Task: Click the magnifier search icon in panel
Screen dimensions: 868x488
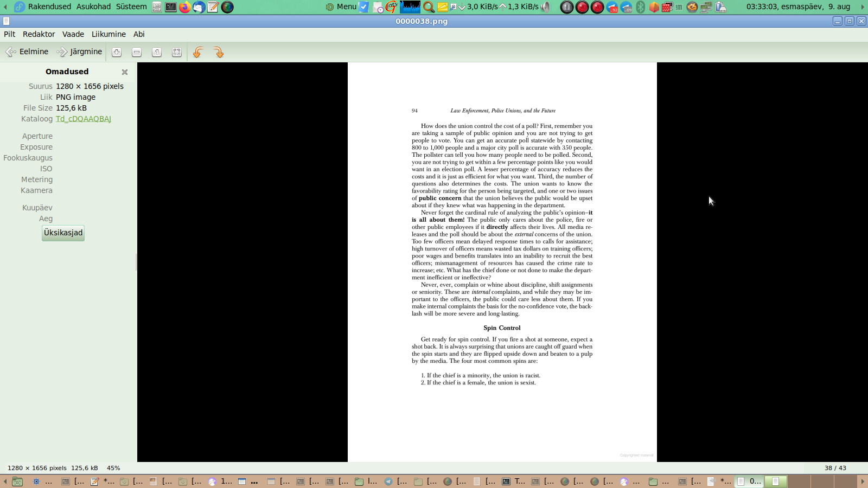Action: coord(429,7)
